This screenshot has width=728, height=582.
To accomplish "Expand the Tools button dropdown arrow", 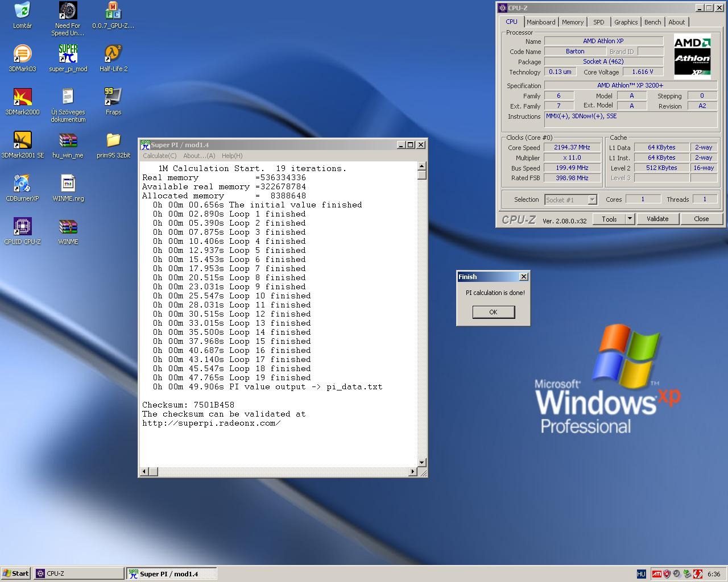I will coord(630,219).
